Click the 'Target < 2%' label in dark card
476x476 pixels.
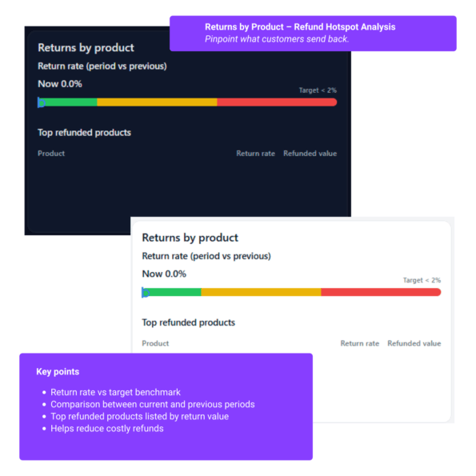(318, 90)
